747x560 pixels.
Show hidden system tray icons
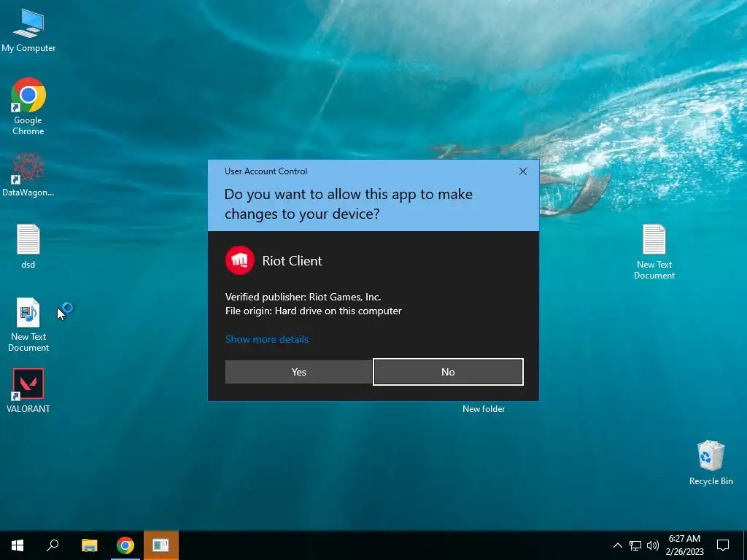617,545
